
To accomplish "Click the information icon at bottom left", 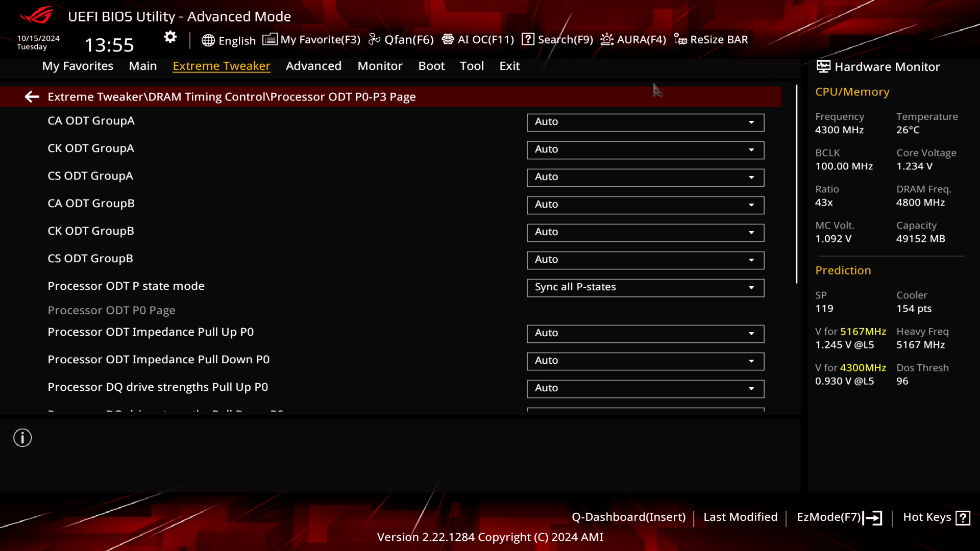I will tap(22, 438).
